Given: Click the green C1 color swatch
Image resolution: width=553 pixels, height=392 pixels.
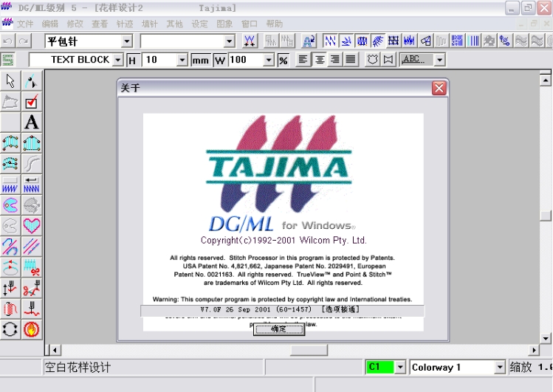Looking at the screenshot, I should coord(379,367).
